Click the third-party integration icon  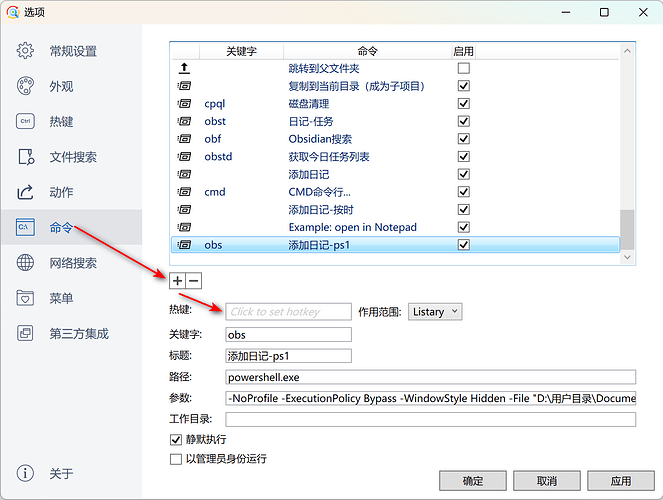coord(25,333)
